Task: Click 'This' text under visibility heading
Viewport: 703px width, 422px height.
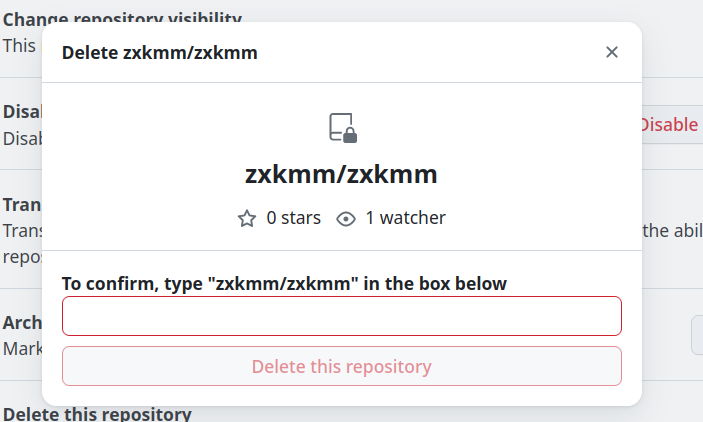Action: click(19, 45)
